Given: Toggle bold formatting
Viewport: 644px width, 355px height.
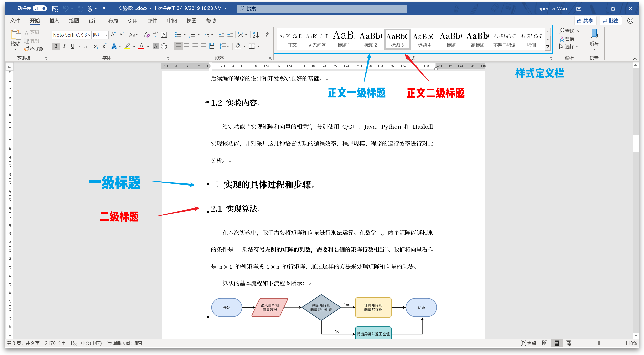Looking at the screenshot, I should 56,46.
